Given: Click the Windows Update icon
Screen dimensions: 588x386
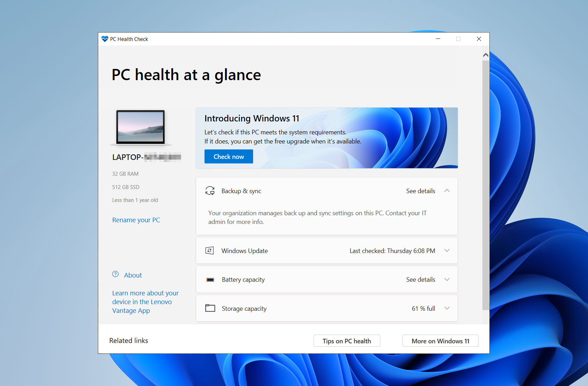Looking at the screenshot, I should click(209, 251).
